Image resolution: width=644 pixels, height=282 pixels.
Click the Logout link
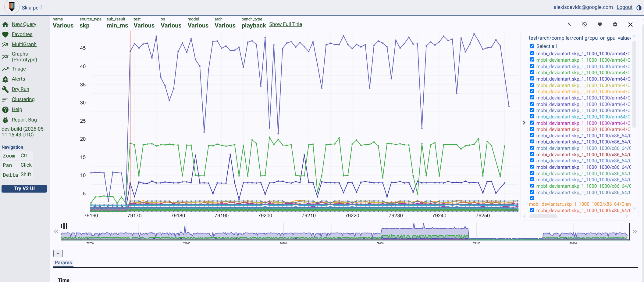click(x=624, y=7)
